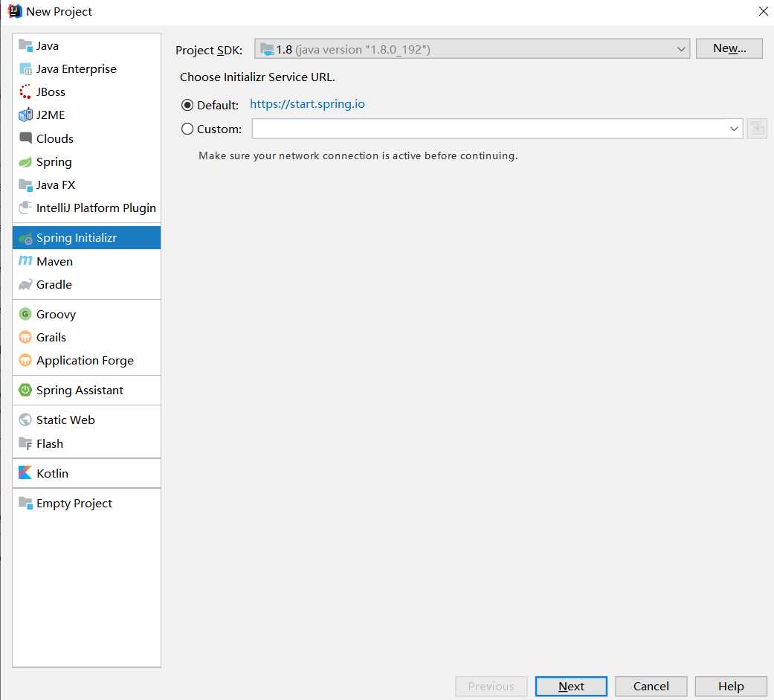This screenshot has height=700, width=774.
Task: Click the orange Grails icon
Action: coord(25,338)
